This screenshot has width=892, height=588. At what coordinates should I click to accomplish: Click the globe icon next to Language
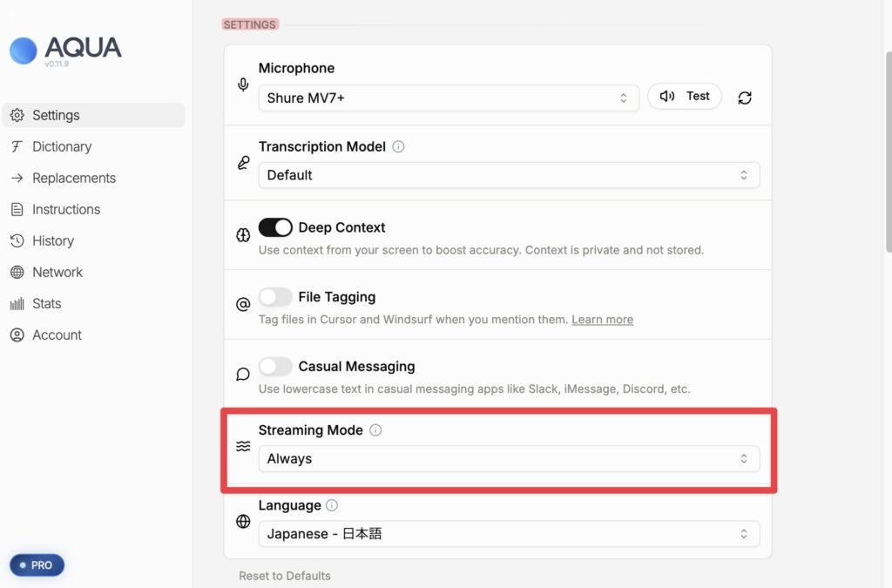[243, 522]
